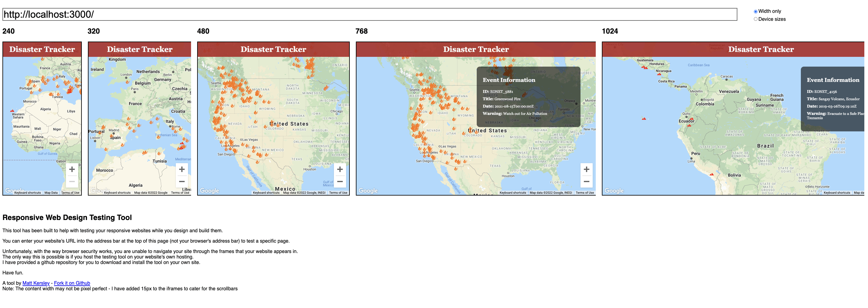
Task: Zoom in on the 240 frame map
Action: click(x=72, y=169)
